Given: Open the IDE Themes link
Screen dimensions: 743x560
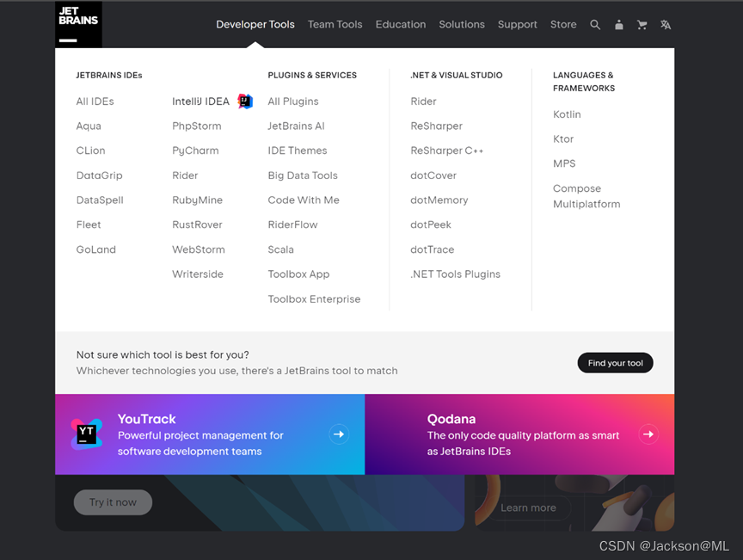Looking at the screenshot, I should pyautogui.click(x=297, y=151).
